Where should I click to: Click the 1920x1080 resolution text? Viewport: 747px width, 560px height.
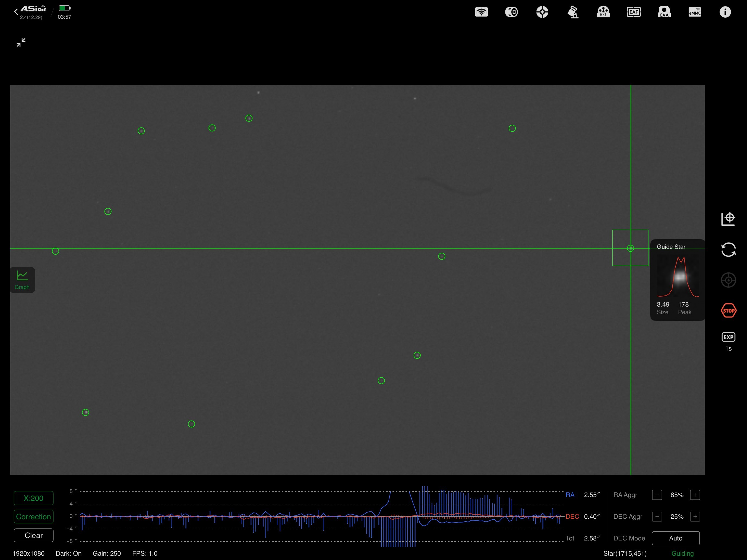[x=29, y=553]
